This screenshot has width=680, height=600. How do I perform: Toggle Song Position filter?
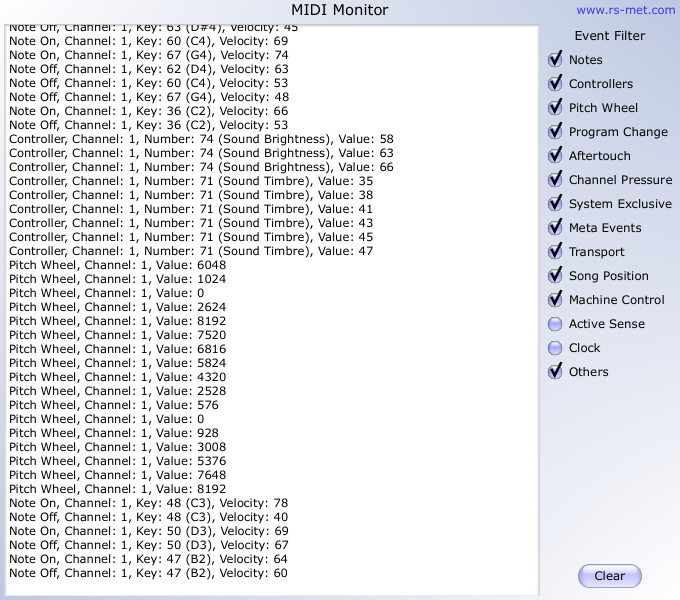(555, 276)
